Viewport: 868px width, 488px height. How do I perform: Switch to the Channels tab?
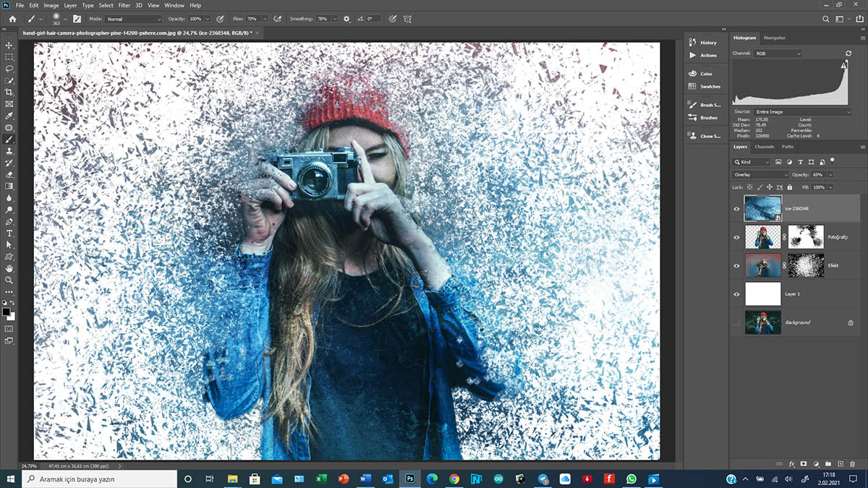coord(764,147)
